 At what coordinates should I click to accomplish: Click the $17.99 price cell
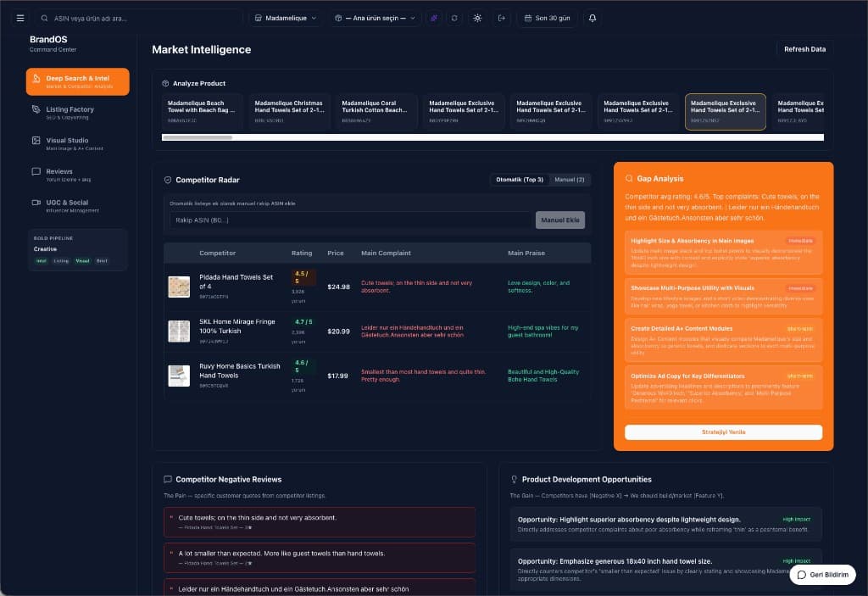point(337,376)
